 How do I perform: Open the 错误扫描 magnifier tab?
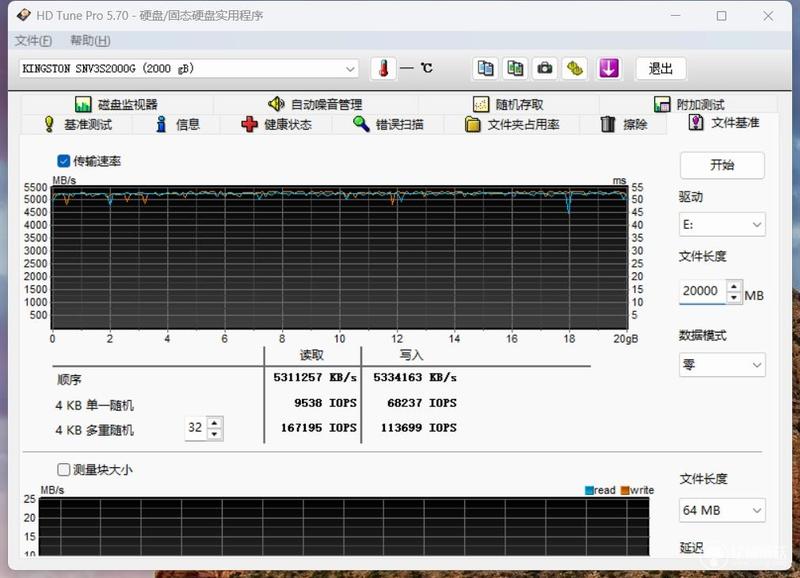tap(388, 124)
